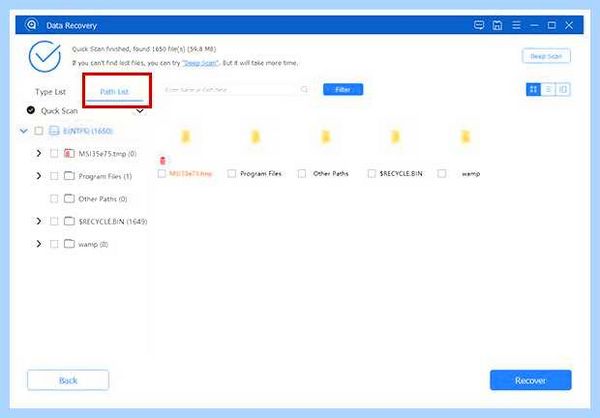
Task: Open the feedback message icon in title bar
Action: click(479, 25)
